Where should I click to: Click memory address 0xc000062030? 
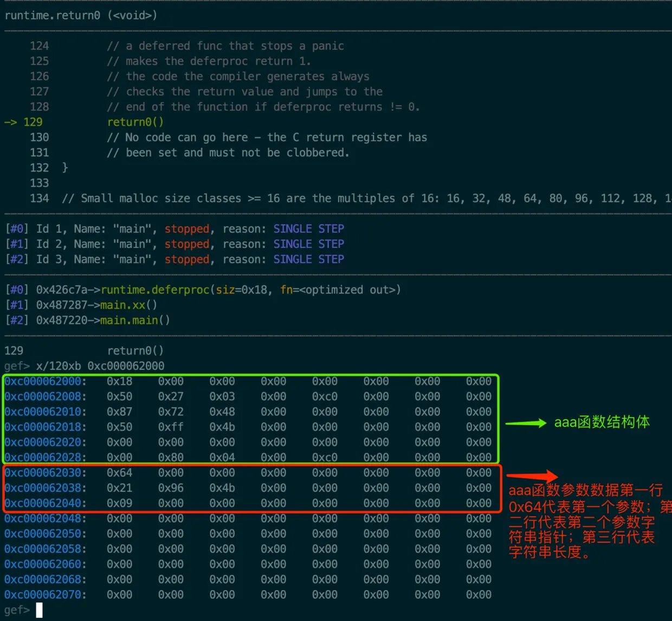click(x=43, y=472)
